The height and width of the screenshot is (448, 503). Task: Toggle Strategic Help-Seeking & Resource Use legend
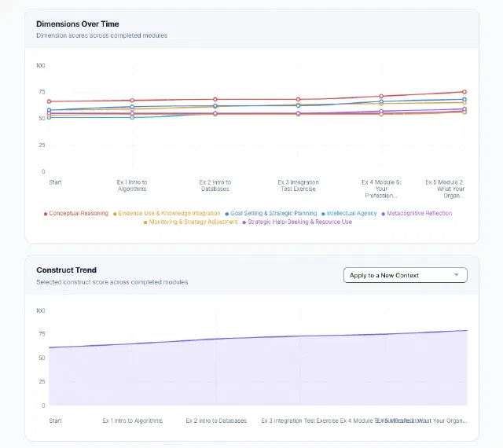[x=297, y=222]
